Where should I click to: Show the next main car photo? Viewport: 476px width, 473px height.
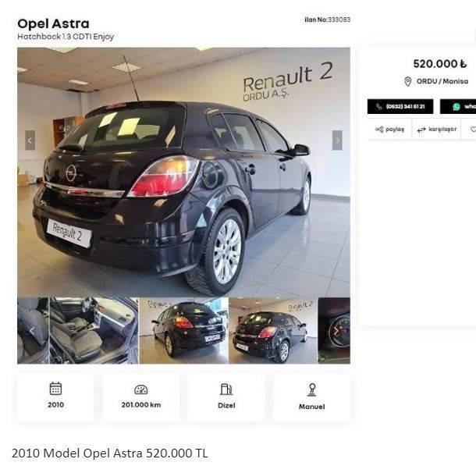pyautogui.click(x=337, y=140)
